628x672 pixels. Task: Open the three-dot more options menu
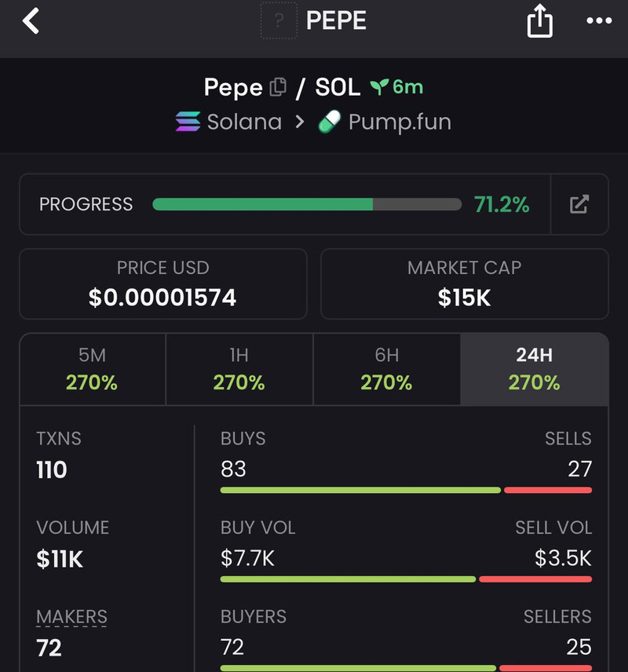(x=599, y=22)
